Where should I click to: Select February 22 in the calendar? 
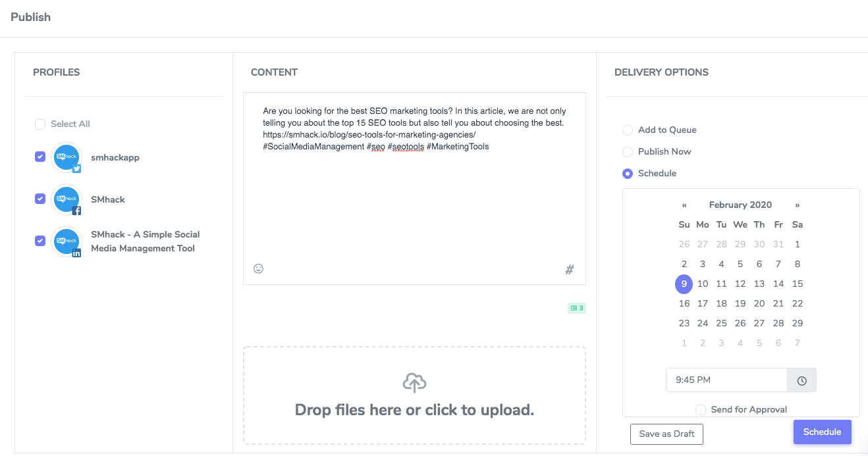tap(798, 304)
